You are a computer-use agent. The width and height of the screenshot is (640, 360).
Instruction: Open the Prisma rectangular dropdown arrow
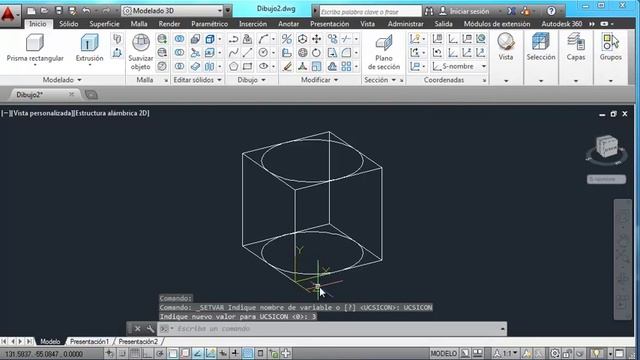(35, 65)
